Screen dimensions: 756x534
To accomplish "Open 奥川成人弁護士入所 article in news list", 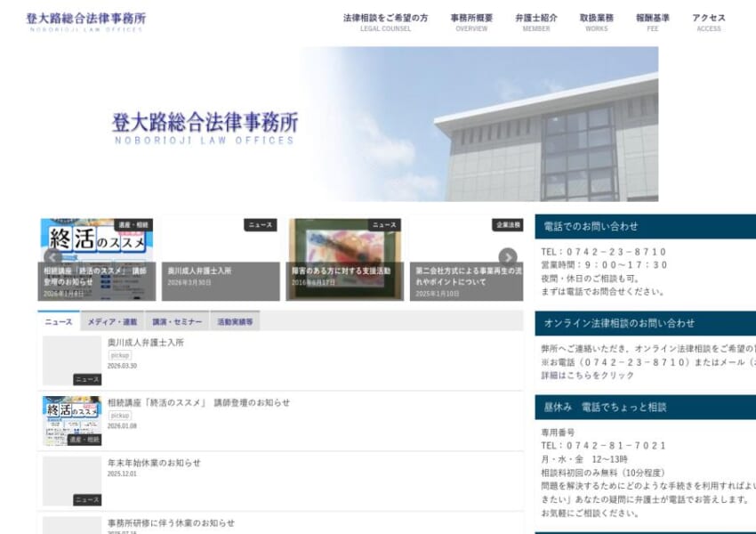I will click(146, 343).
